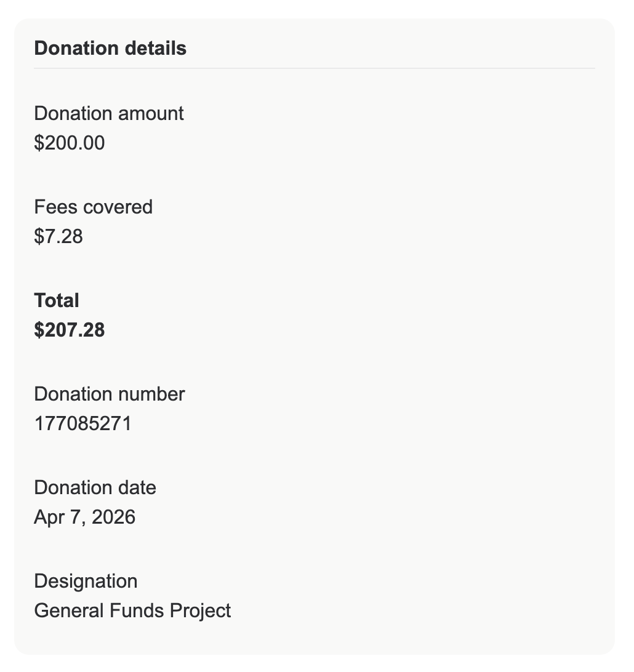Click the word Project in the designation
Screen dimensions: 634x672
200,610
